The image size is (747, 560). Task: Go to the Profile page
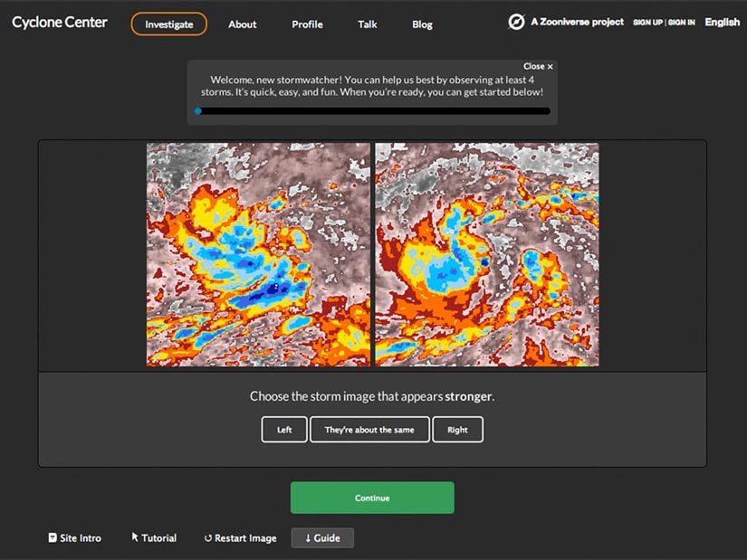point(307,24)
